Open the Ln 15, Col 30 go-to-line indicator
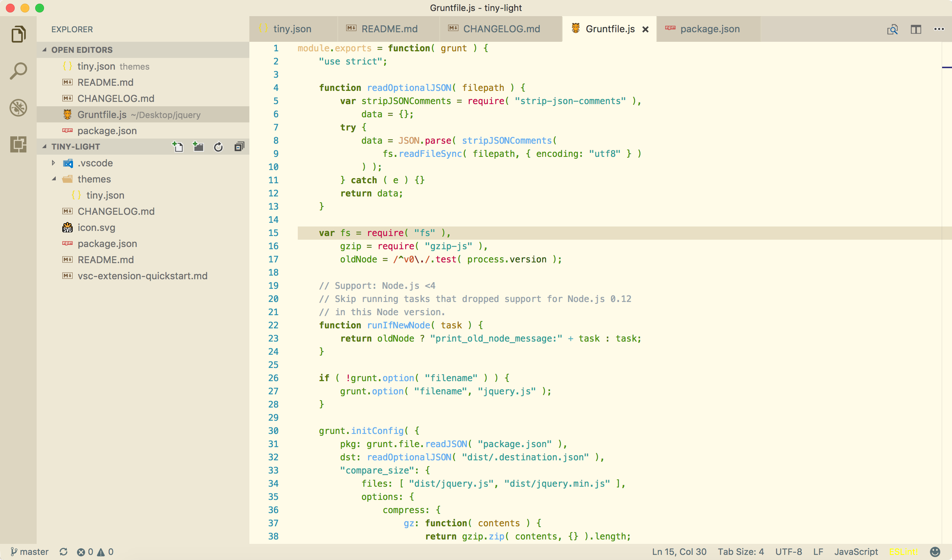This screenshot has width=952, height=560. click(x=679, y=552)
